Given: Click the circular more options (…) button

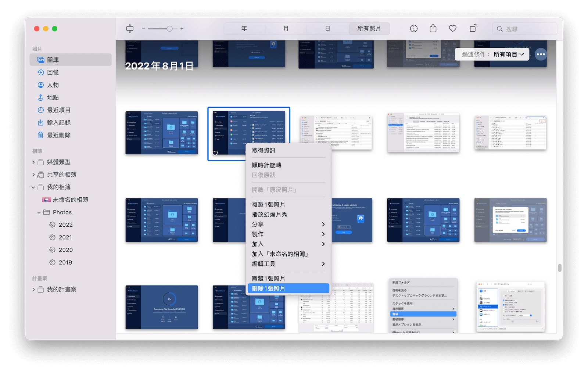Looking at the screenshot, I should pyautogui.click(x=541, y=54).
